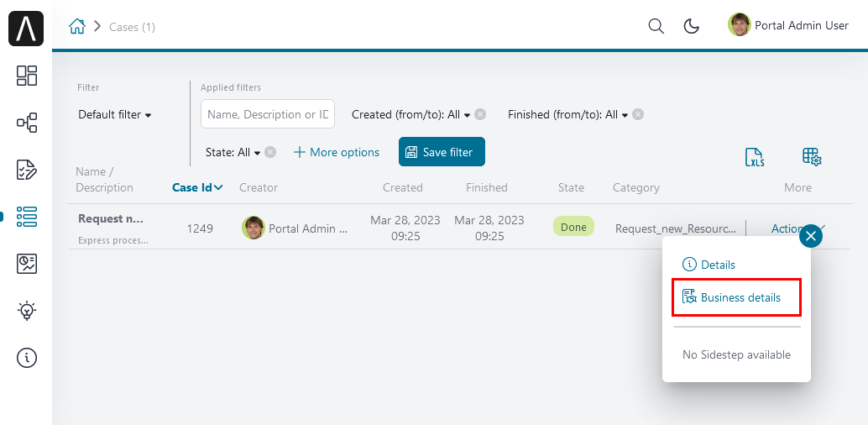Click the home breadcrumb icon
868x425 pixels.
coord(77,26)
